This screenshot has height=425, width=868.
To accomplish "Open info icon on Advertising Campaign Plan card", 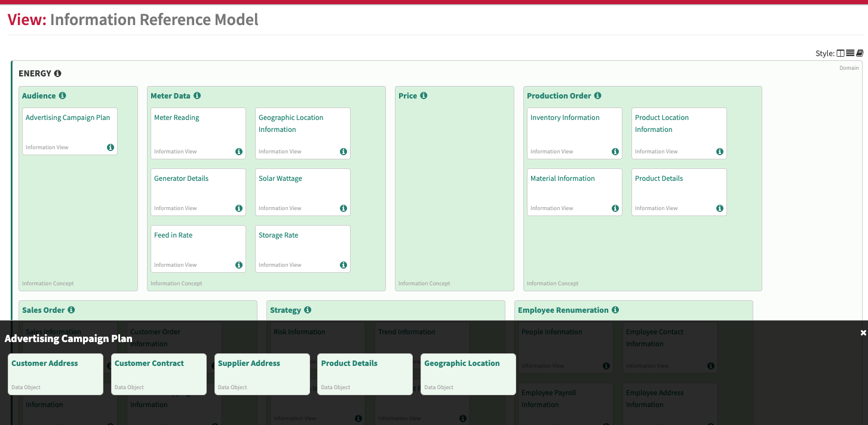I will tap(111, 147).
